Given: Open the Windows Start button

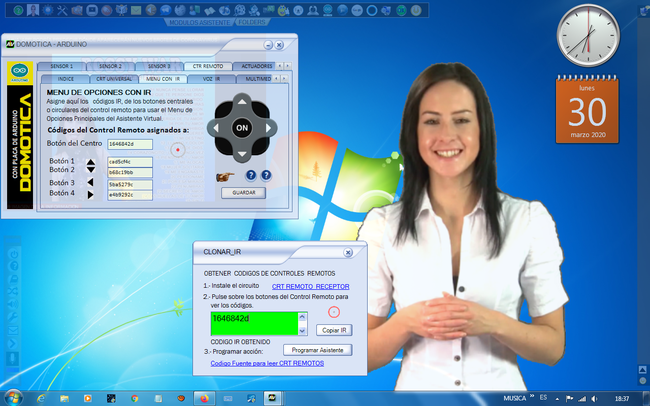Looking at the screenshot, I should click(x=13, y=398).
